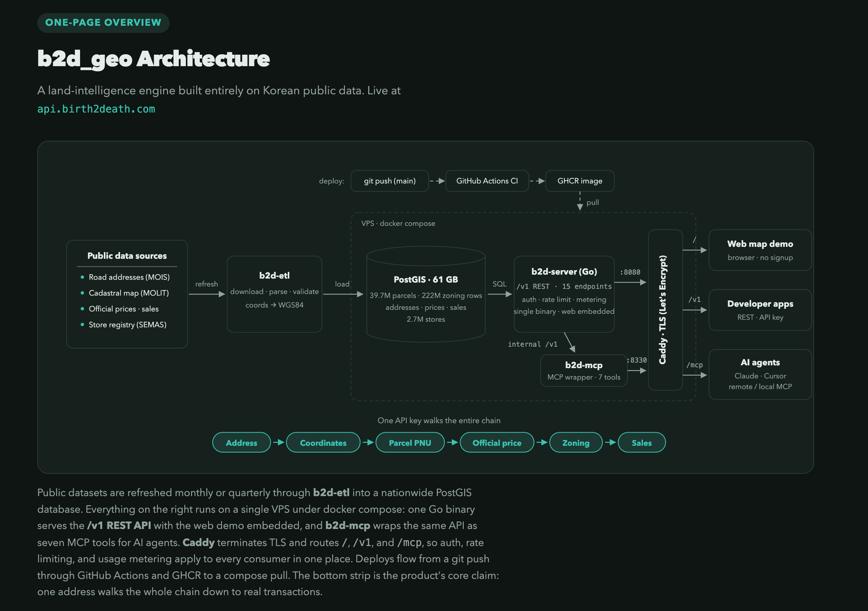Click the 'b2d_geo Architecture' heading
This screenshot has width=868, height=611.
(x=154, y=59)
